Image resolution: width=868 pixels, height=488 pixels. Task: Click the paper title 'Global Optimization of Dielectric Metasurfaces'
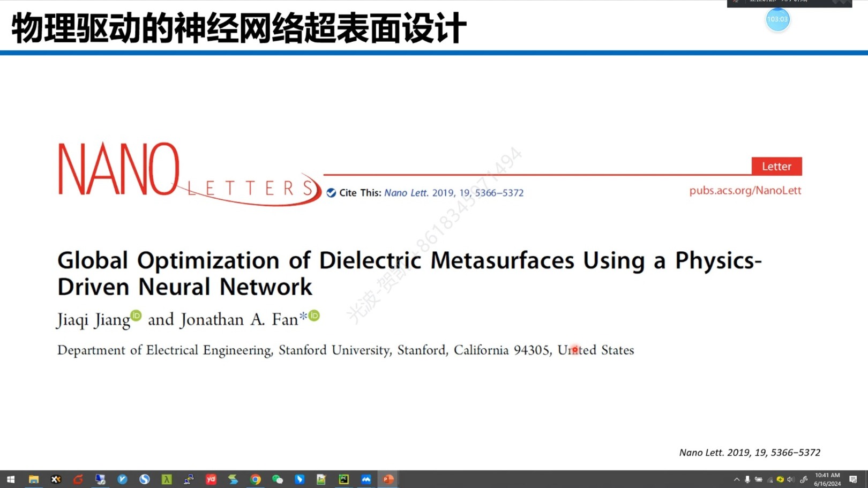tap(410, 273)
